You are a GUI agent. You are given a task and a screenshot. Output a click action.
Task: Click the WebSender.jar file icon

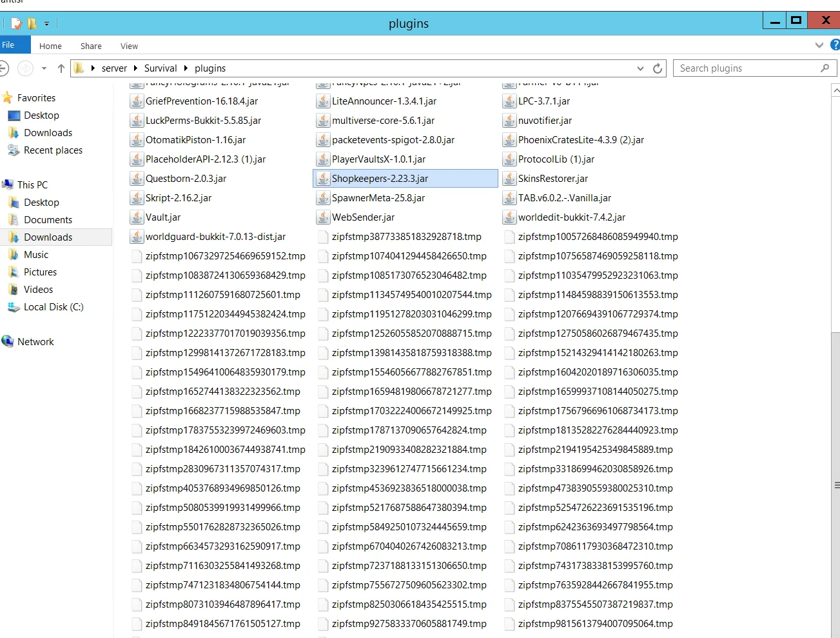pyautogui.click(x=323, y=217)
